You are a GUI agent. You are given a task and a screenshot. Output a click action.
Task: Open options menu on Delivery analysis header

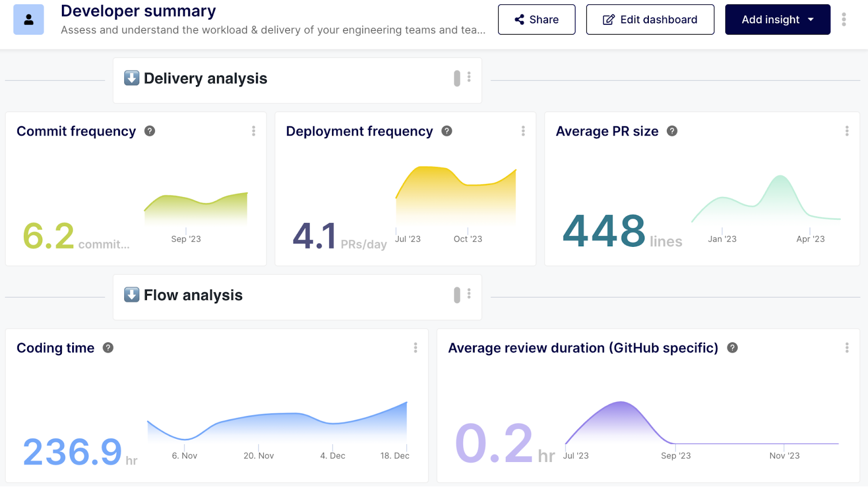[469, 77]
